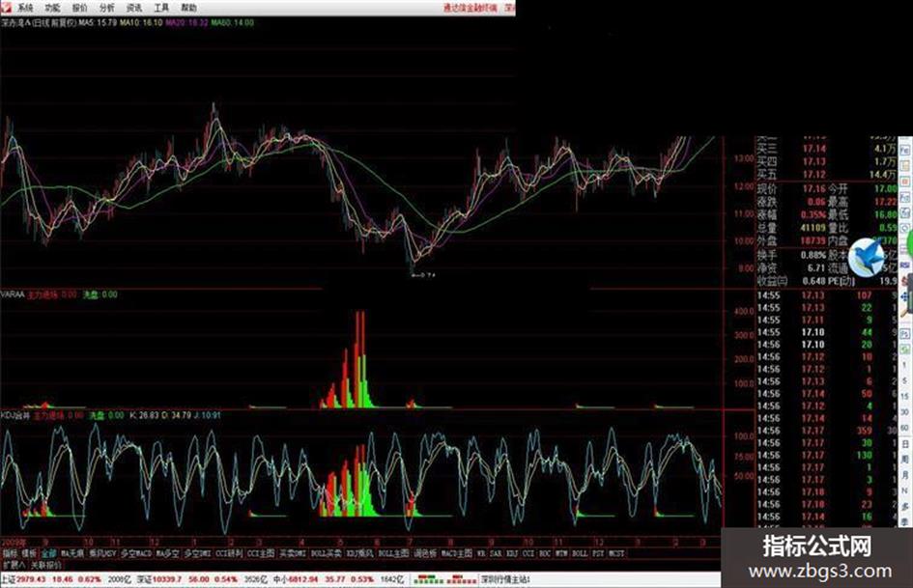
Task: Click the 净资 value 6.71
Action: tap(816, 268)
